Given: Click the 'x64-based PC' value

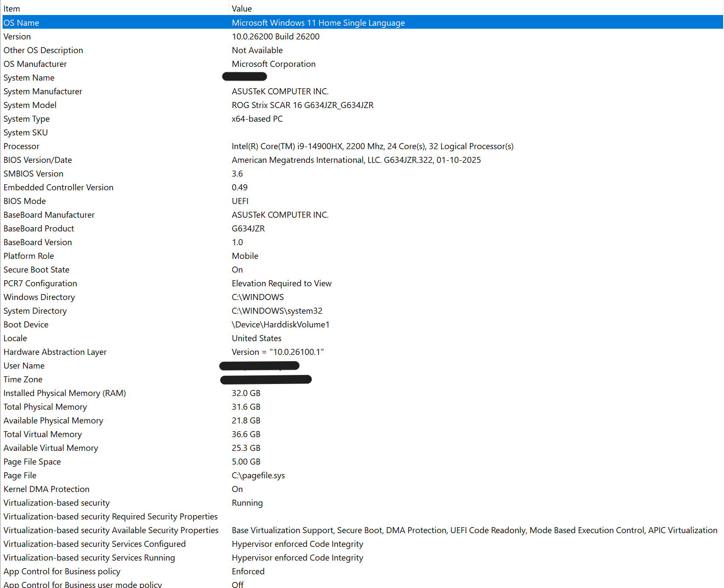Looking at the screenshot, I should click(x=257, y=119).
